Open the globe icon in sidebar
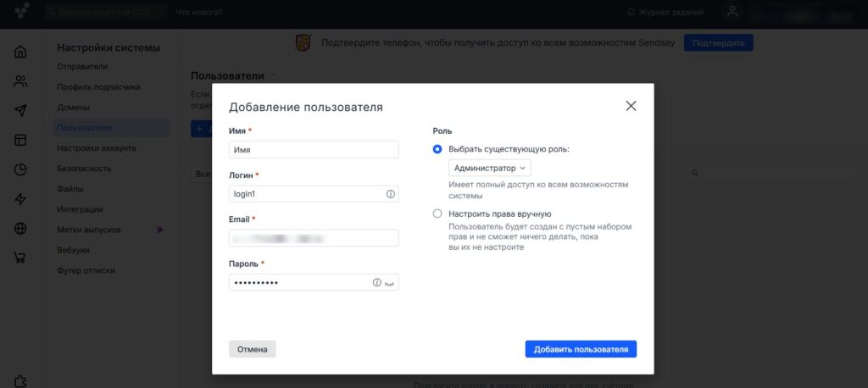Image resolution: width=868 pixels, height=388 pixels. pyautogui.click(x=20, y=228)
